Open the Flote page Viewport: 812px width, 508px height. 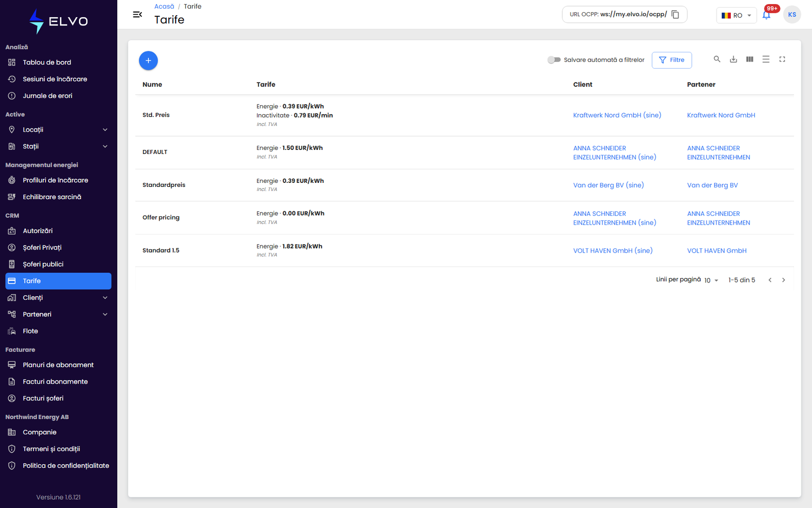[58, 331]
